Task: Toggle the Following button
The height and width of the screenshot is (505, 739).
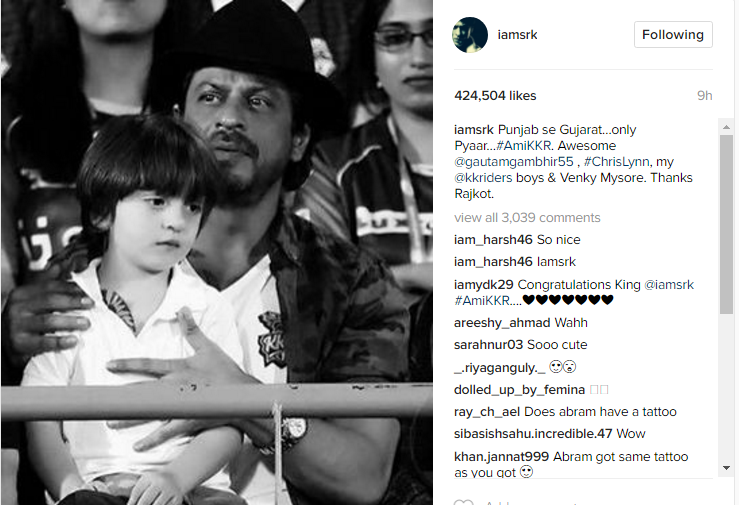Action: click(673, 34)
